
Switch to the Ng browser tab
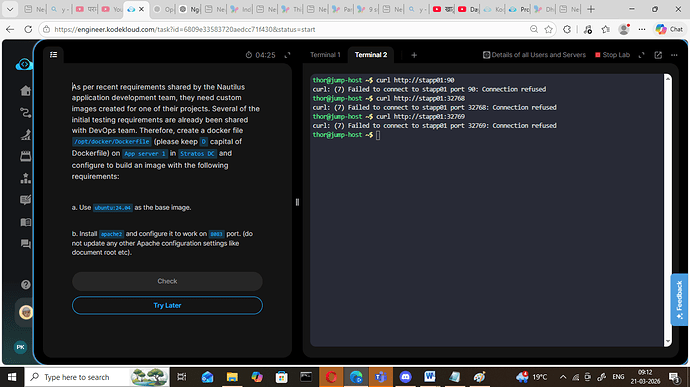[189, 9]
